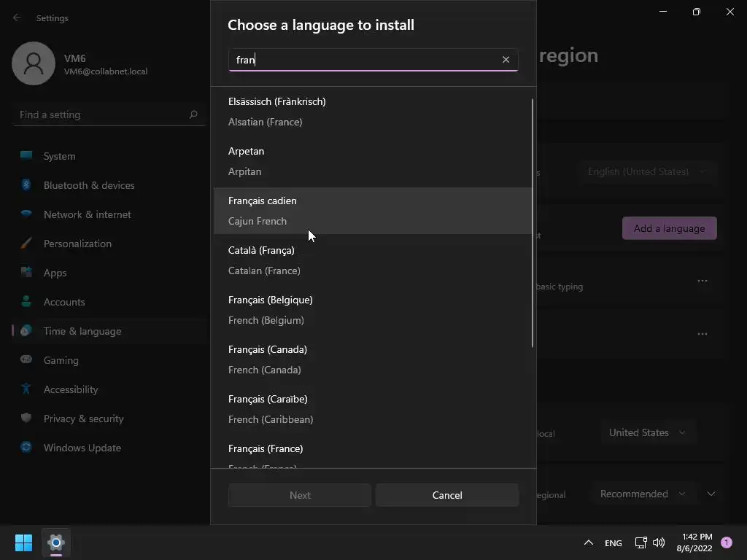Select Elsässisch (Frànkrisch) Alsatian language

pos(373,112)
